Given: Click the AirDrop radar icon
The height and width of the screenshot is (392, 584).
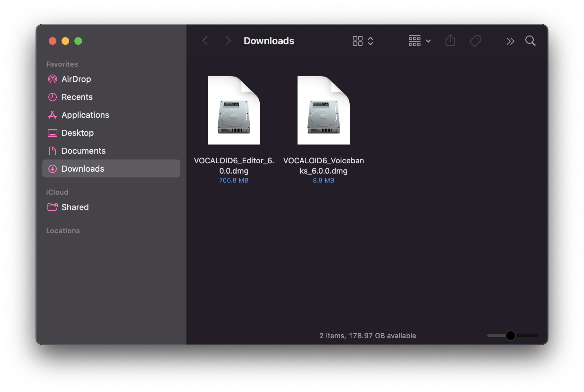Looking at the screenshot, I should [x=53, y=79].
